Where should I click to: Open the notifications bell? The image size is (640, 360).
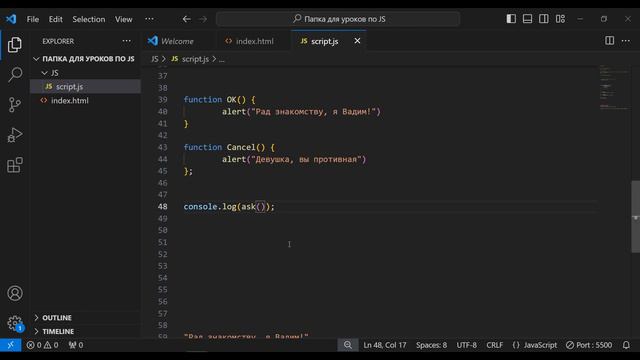click(x=626, y=345)
